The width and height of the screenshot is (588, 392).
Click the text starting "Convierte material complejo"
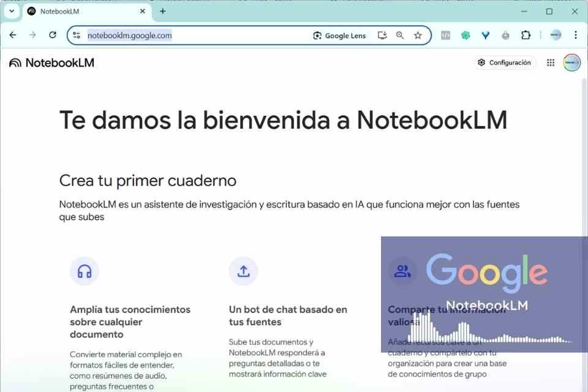(x=126, y=370)
